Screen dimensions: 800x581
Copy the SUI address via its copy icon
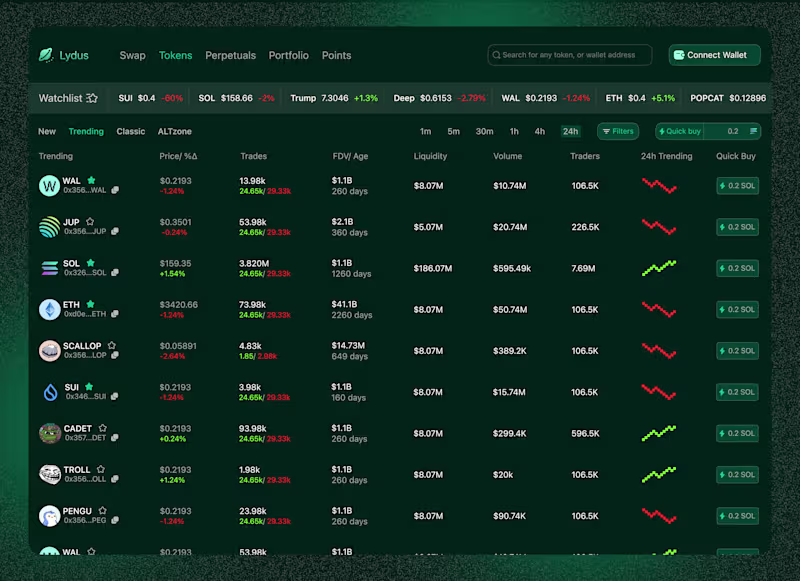pos(116,397)
